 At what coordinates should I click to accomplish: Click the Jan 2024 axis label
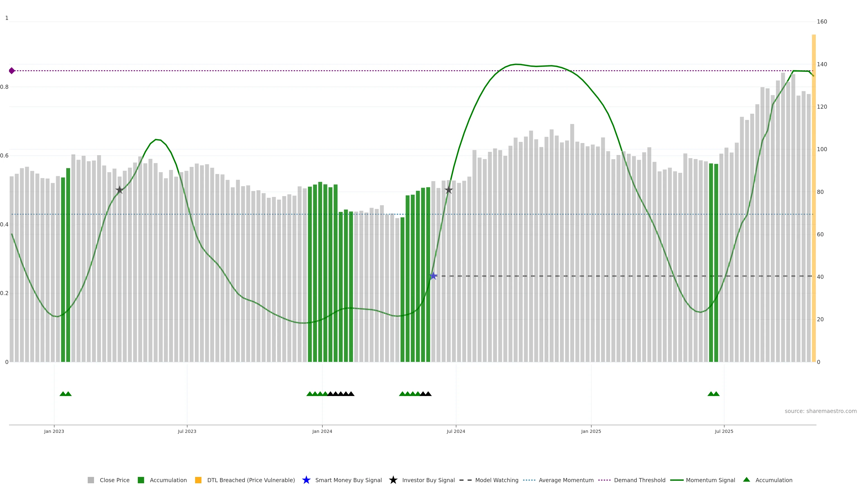(x=322, y=431)
